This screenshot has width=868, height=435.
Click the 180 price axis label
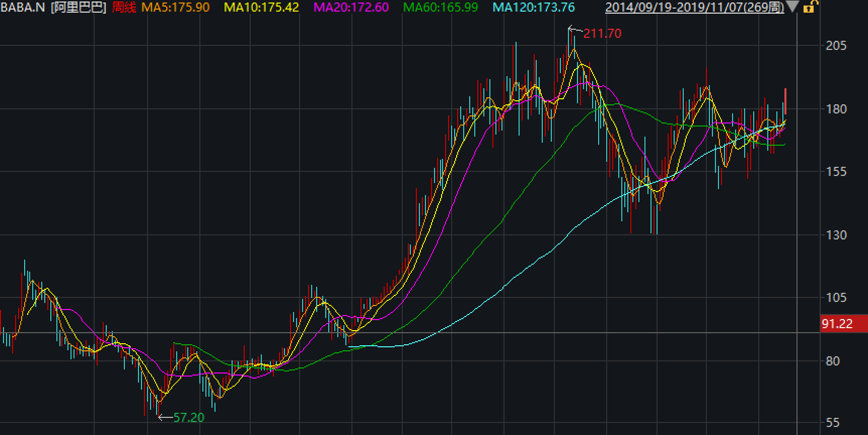(836, 109)
